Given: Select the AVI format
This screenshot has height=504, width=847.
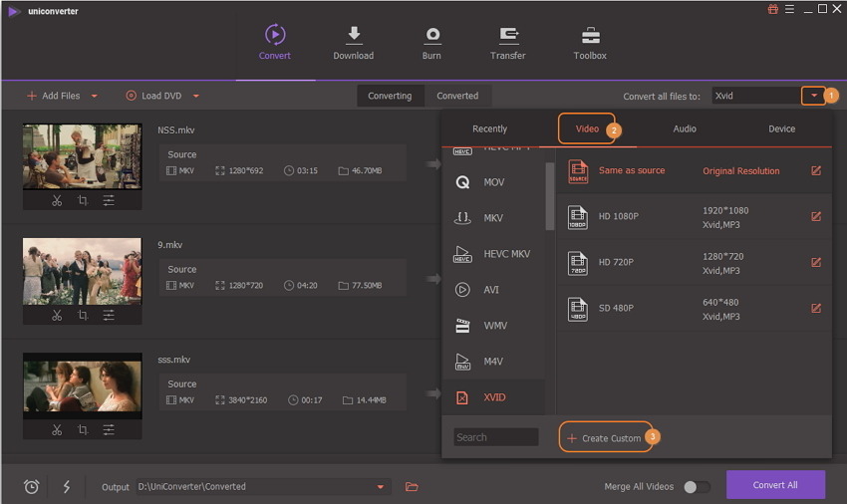Looking at the screenshot, I should click(x=493, y=290).
